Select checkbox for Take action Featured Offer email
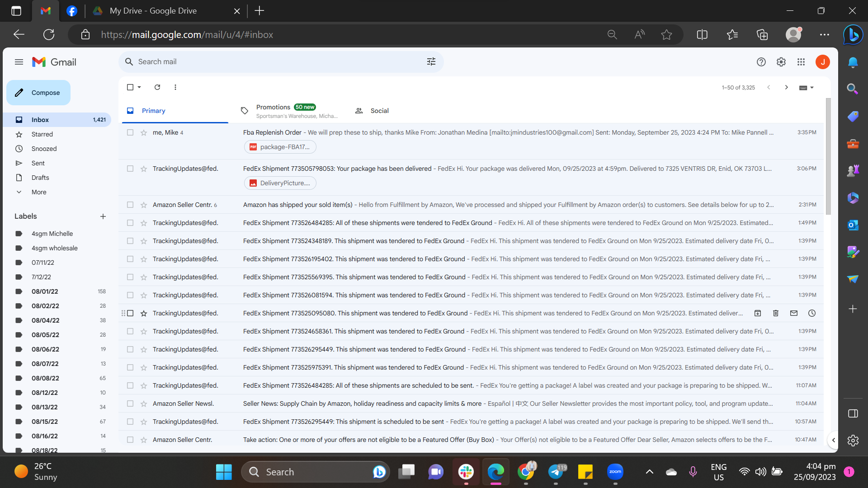868x488 pixels. tap(130, 440)
